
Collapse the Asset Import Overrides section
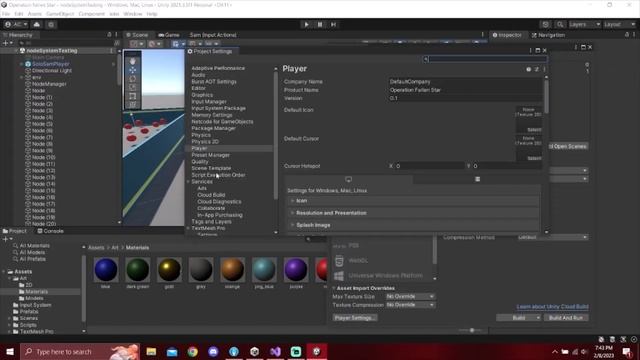[x=334, y=288]
